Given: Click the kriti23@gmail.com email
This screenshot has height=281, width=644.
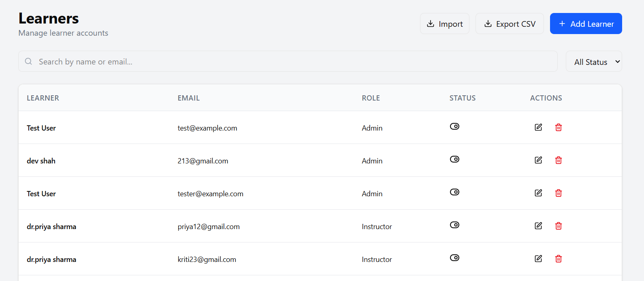Looking at the screenshot, I should [x=207, y=260].
